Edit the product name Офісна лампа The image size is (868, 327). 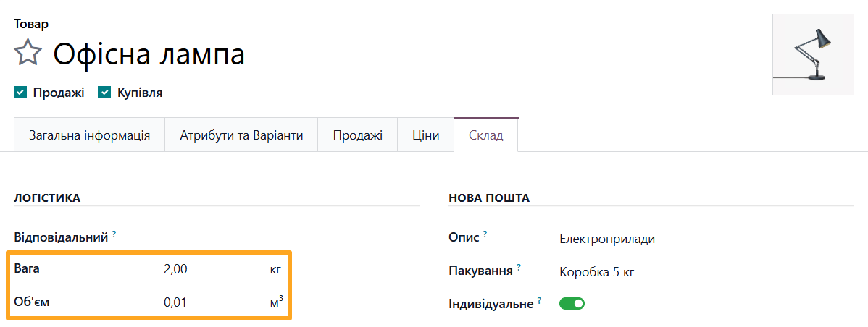149,55
